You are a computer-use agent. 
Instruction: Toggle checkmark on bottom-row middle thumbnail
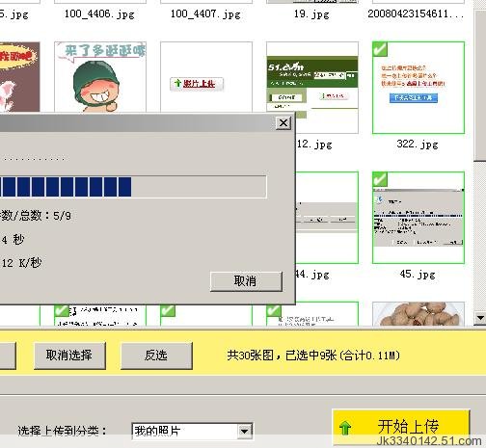click(x=168, y=311)
